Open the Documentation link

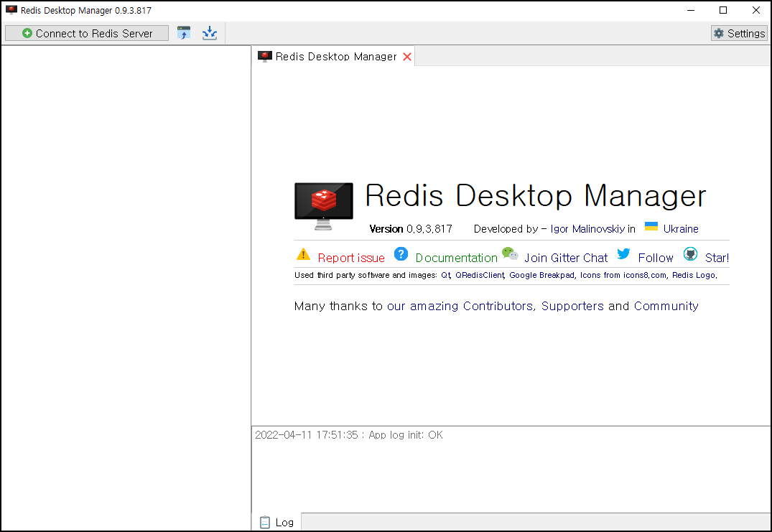tap(457, 258)
